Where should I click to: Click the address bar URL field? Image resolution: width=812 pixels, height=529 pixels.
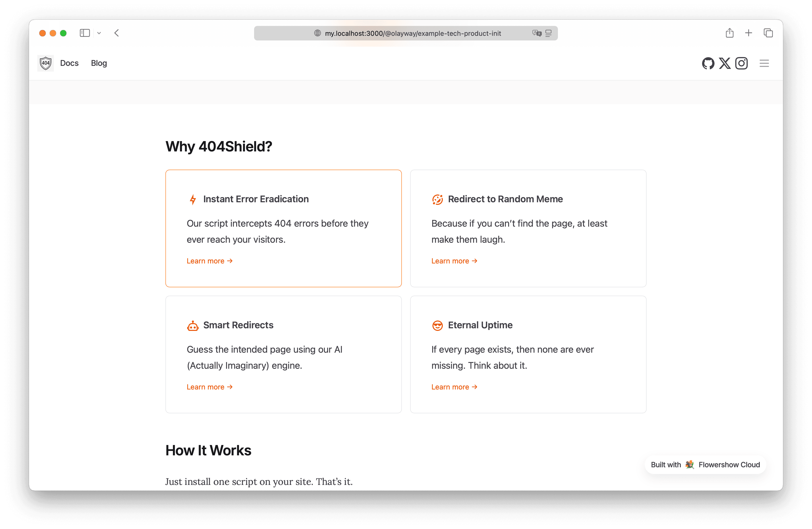tap(406, 33)
